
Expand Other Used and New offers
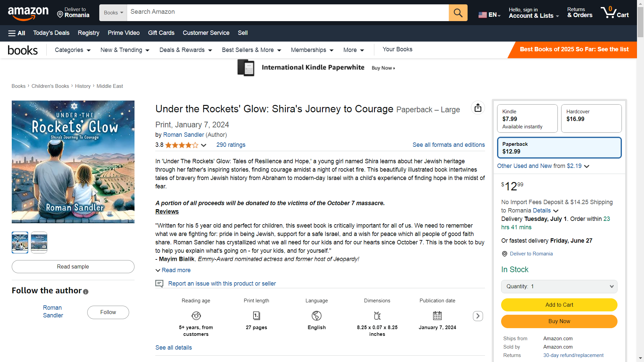(543, 166)
